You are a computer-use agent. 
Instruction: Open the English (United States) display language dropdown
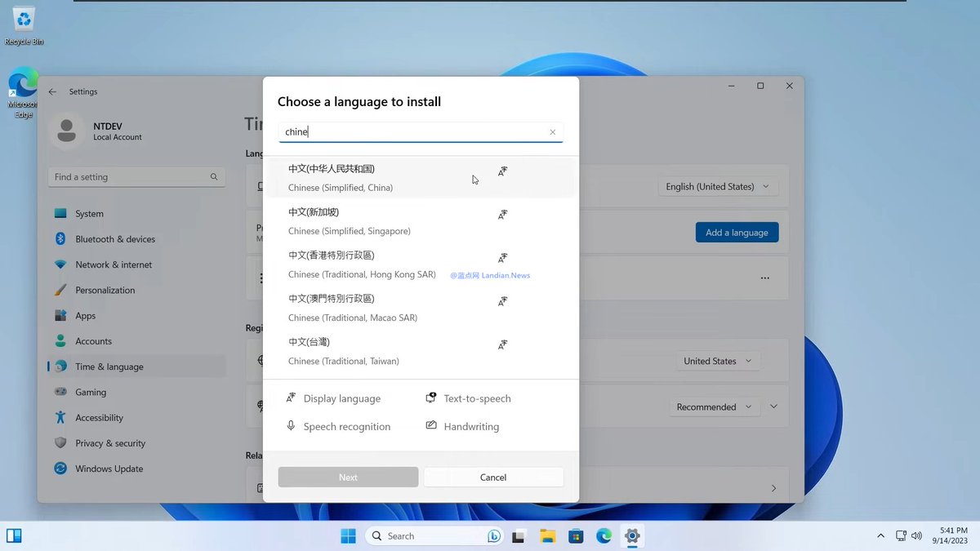point(717,186)
